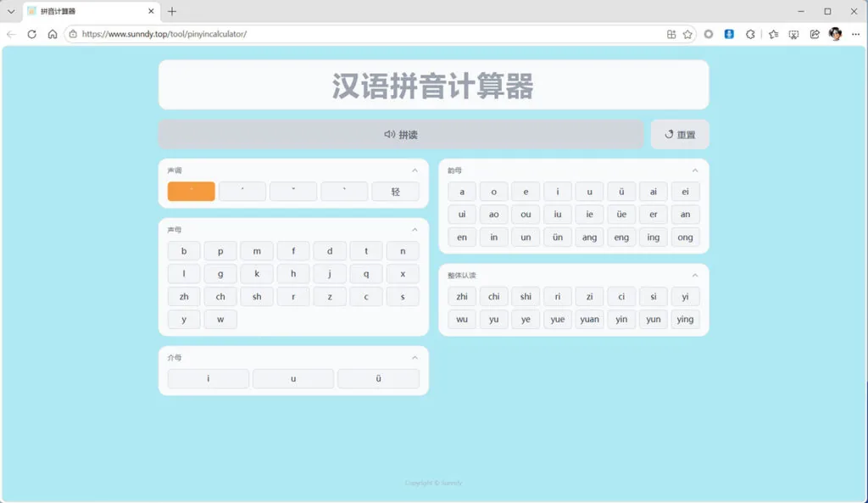Choose final 'ao' in 韵母
Viewport: 868px width, 503px height.
(x=494, y=215)
